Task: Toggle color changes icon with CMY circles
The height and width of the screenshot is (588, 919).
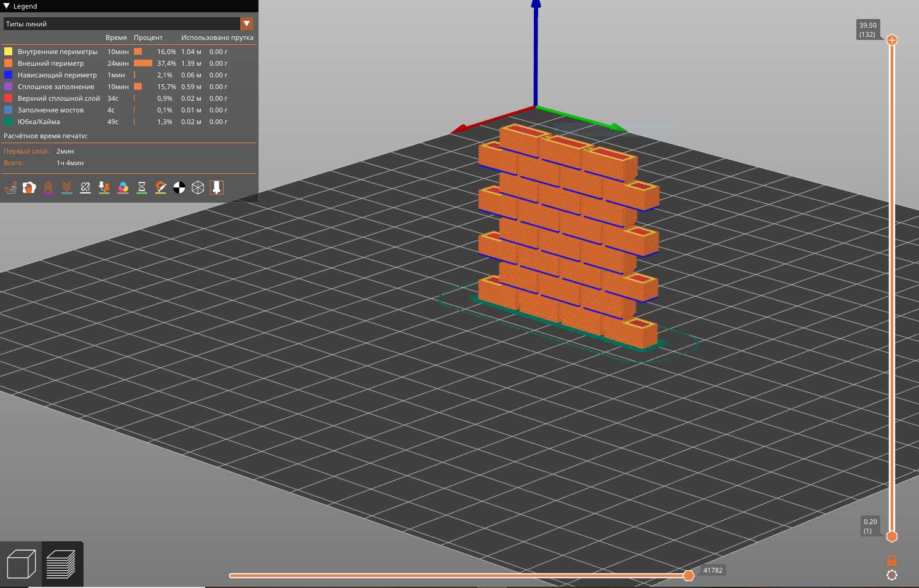Action: coord(123,187)
